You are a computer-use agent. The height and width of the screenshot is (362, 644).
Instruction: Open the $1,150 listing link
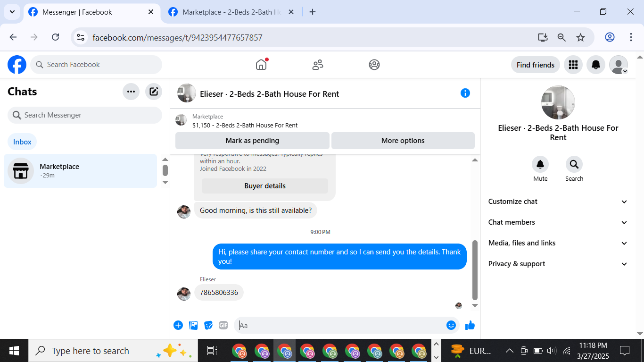[245, 126]
